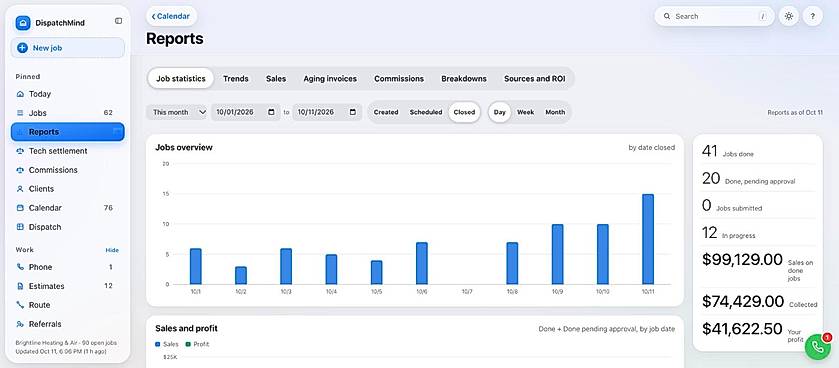Click the start date field 10/01/2026
This screenshot has height=368, width=839.
(245, 112)
